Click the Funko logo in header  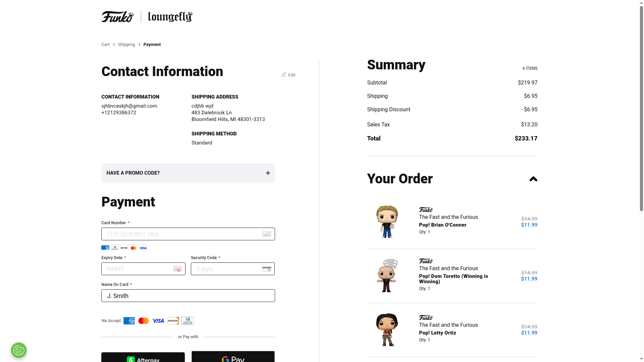coord(117,17)
